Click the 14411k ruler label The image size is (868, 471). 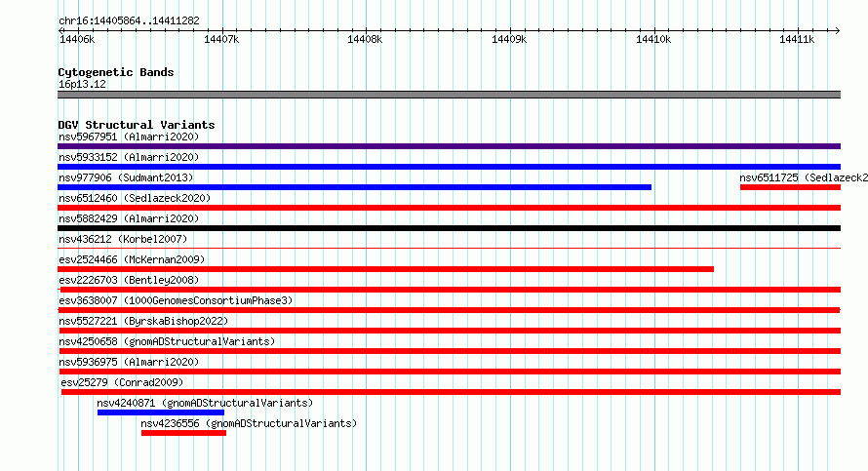(x=797, y=39)
